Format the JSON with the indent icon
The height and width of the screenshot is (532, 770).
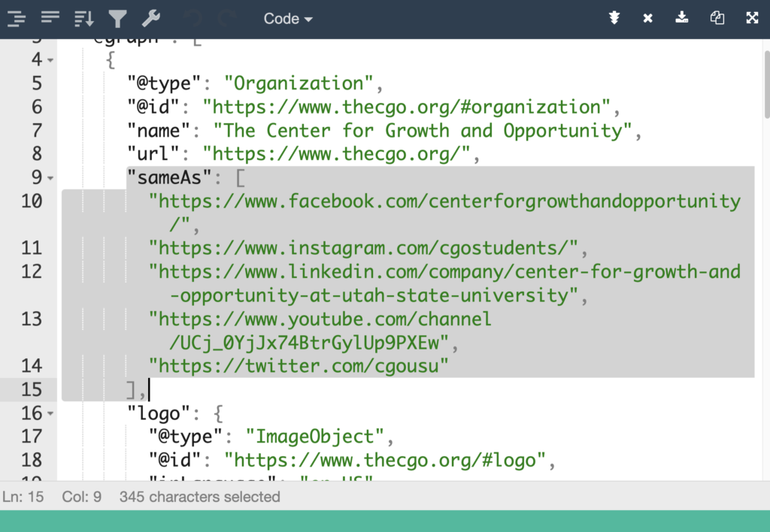point(17,19)
